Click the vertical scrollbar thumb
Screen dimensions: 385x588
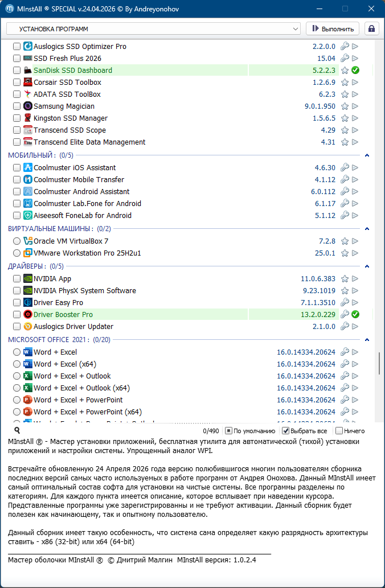pyautogui.click(x=379, y=364)
